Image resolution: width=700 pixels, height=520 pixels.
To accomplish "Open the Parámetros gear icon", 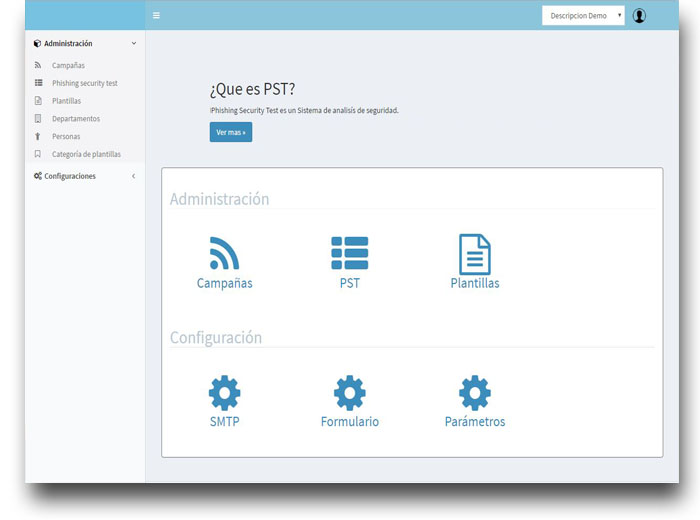I will click(474, 392).
